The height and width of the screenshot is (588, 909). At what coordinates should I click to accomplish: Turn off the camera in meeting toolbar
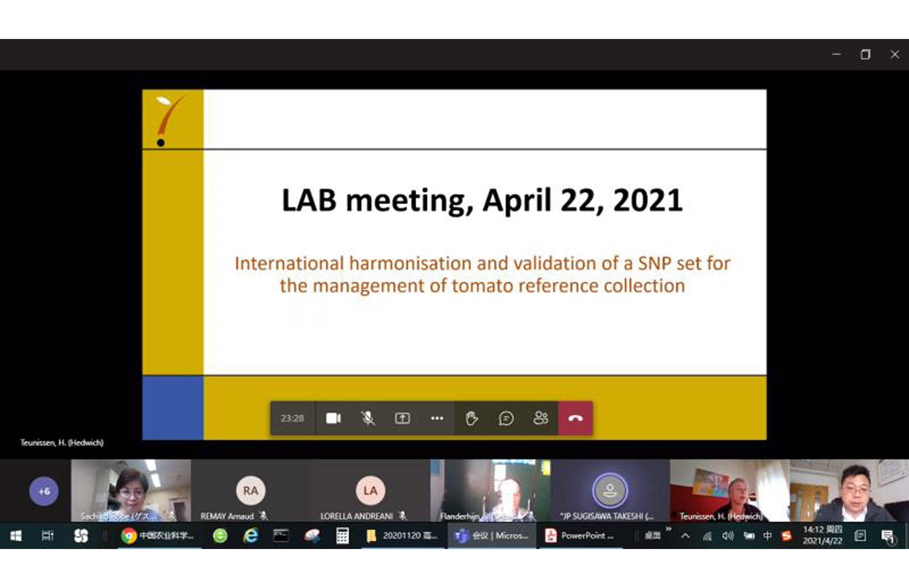333,418
